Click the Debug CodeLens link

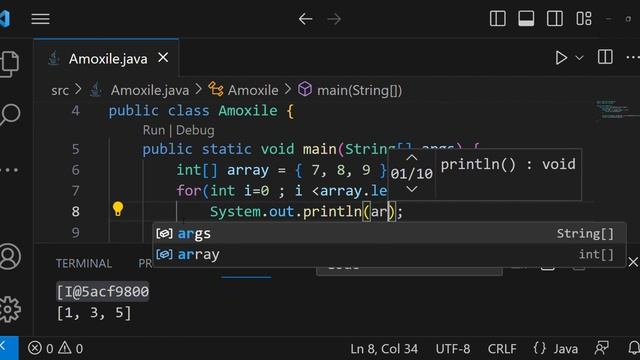[x=195, y=130]
